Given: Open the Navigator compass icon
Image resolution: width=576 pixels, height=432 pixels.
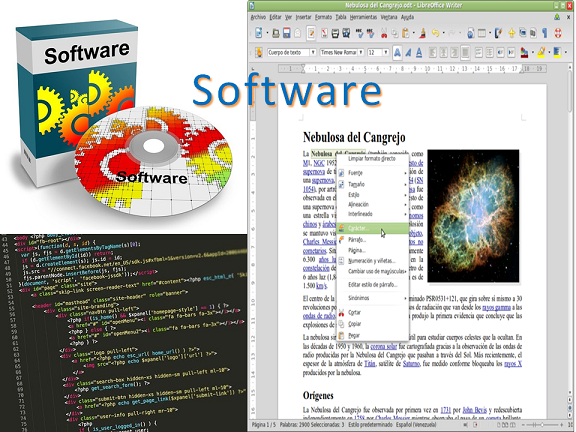Looking at the screenshot, I should click(x=511, y=33).
